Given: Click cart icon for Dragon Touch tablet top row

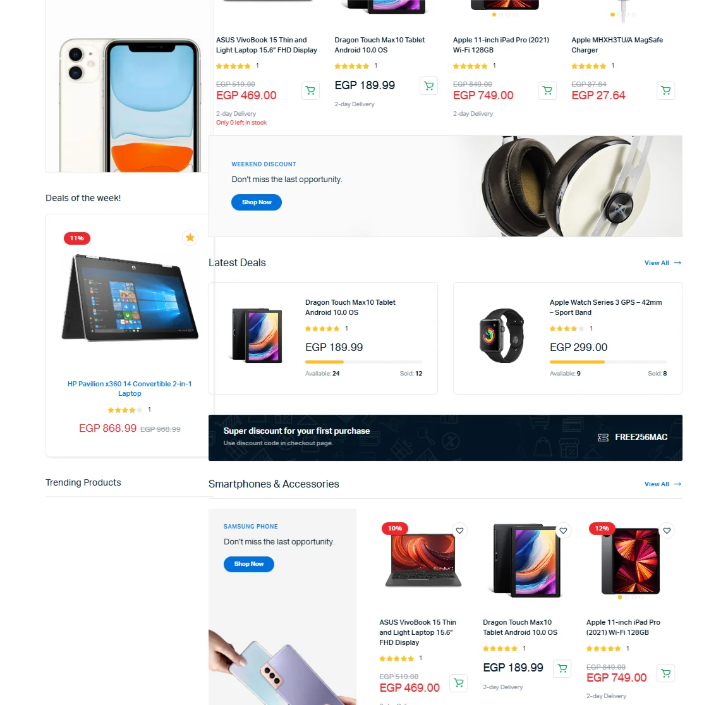Looking at the screenshot, I should click(428, 85).
